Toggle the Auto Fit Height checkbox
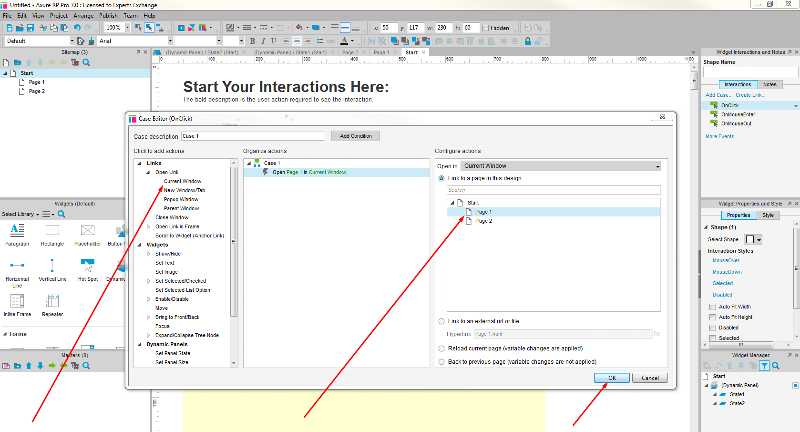The image size is (800, 432). coord(712,317)
